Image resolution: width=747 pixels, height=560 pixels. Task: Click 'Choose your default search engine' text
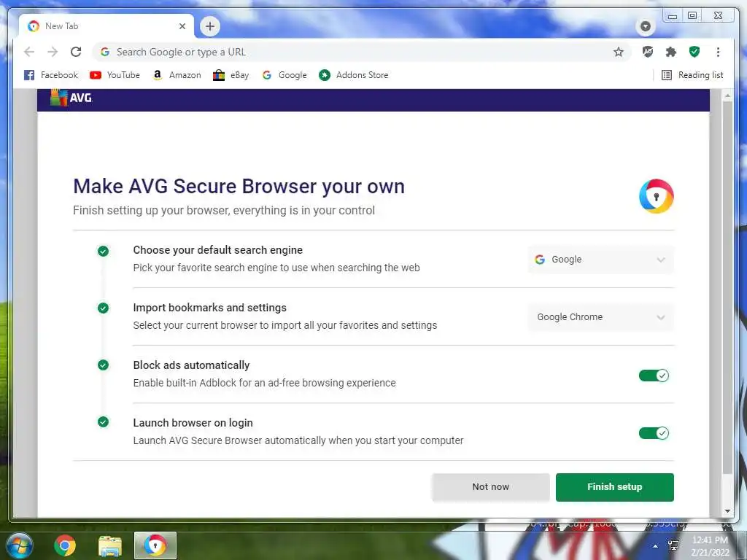(x=217, y=250)
